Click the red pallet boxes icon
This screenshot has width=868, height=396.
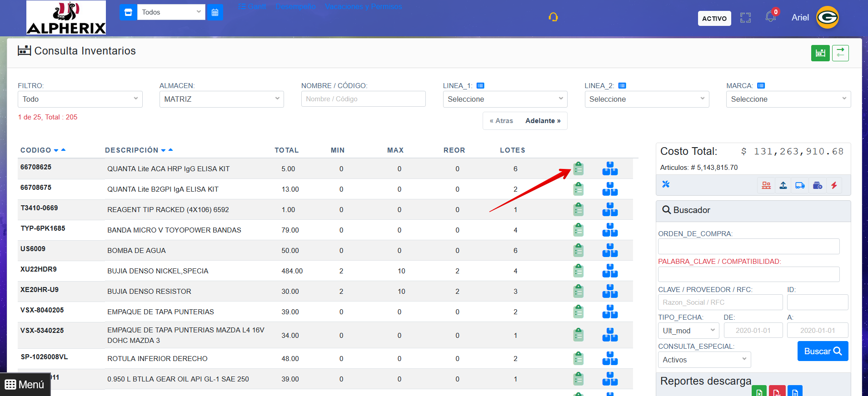coord(766,185)
